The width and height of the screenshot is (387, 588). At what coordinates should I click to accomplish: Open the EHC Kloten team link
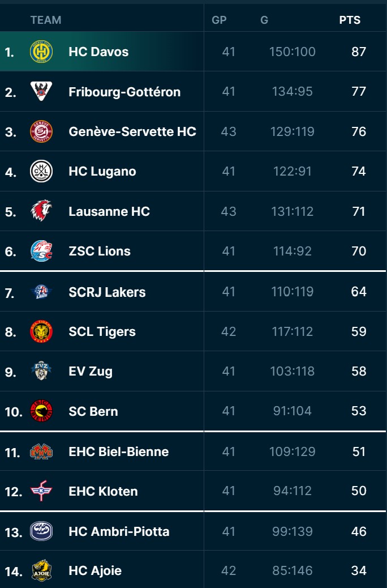pyautogui.click(x=103, y=491)
